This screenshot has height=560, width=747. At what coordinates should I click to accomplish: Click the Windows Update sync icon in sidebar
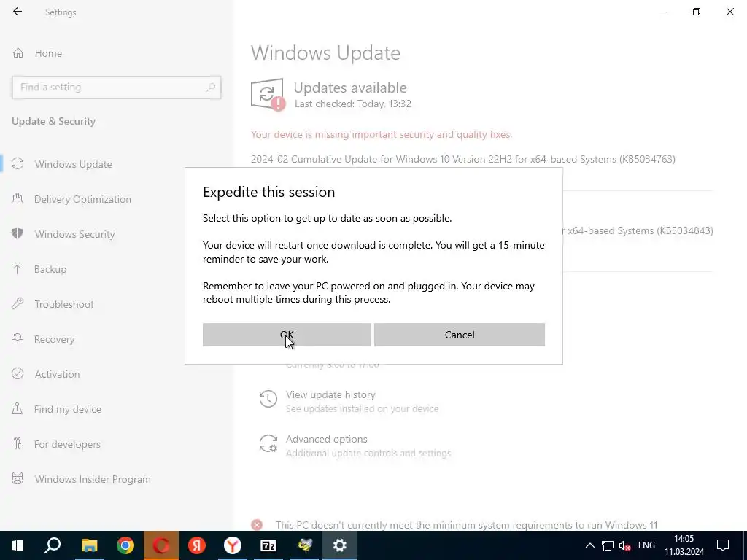click(x=18, y=164)
